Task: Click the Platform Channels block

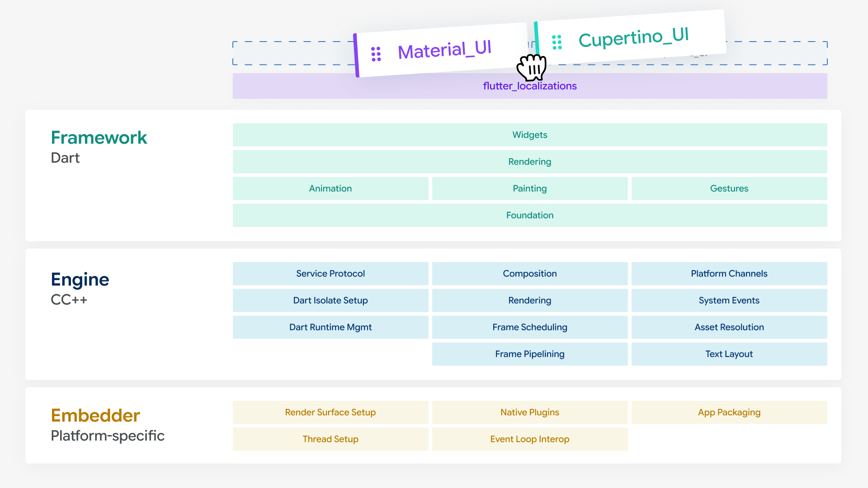Action: pyautogui.click(x=729, y=273)
